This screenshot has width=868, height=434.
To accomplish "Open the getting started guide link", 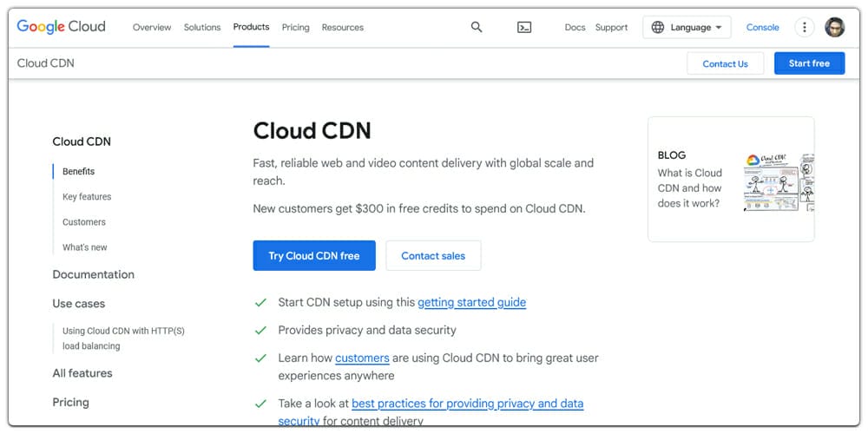I will tap(471, 302).
